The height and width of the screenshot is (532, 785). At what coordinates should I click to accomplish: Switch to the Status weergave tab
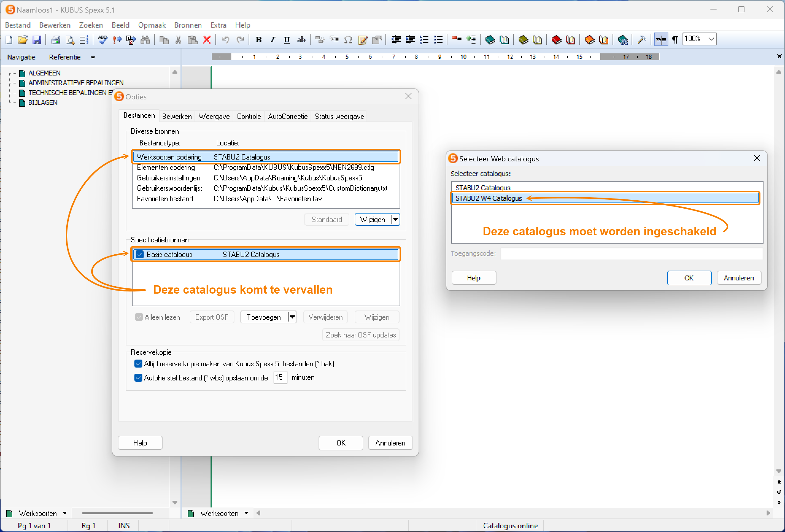tap(339, 117)
